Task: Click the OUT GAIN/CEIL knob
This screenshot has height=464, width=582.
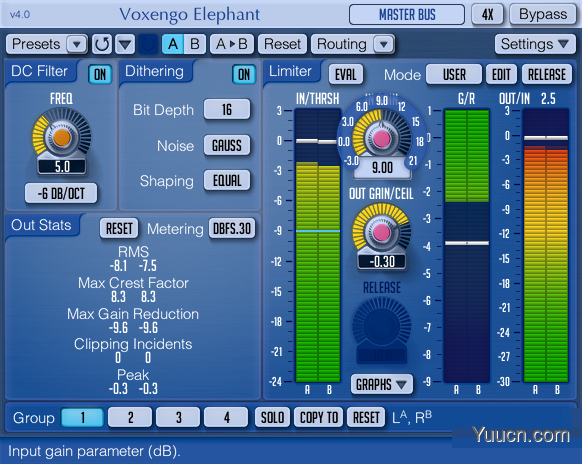Action: tap(381, 232)
